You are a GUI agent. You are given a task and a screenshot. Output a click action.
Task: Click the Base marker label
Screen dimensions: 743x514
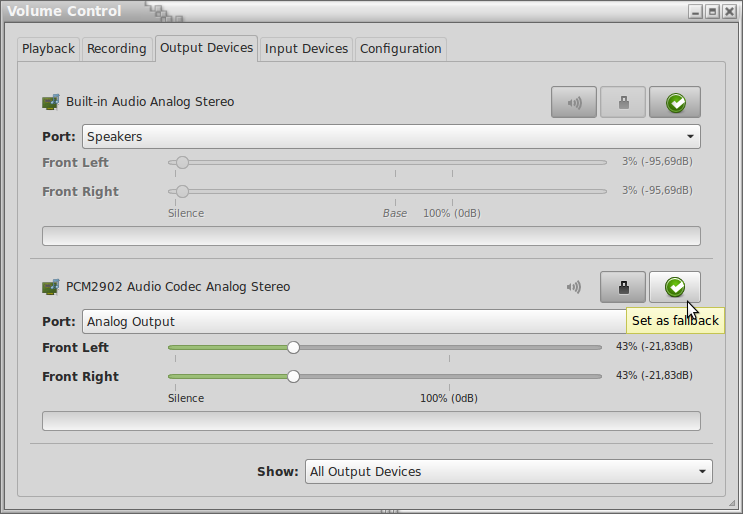point(395,213)
